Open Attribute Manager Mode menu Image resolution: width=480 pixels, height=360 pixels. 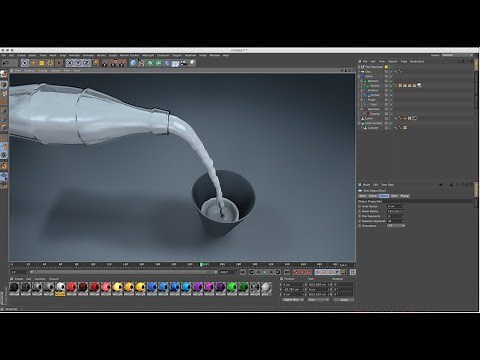click(x=366, y=185)
